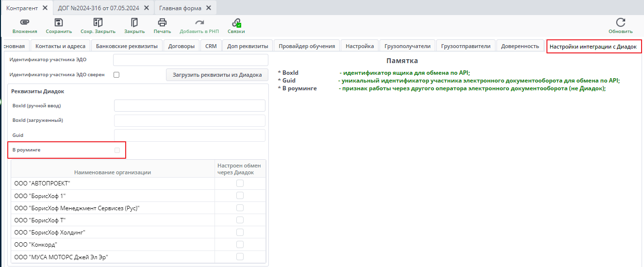
Task: Focus the Guid text field
Action: [189, 135]
